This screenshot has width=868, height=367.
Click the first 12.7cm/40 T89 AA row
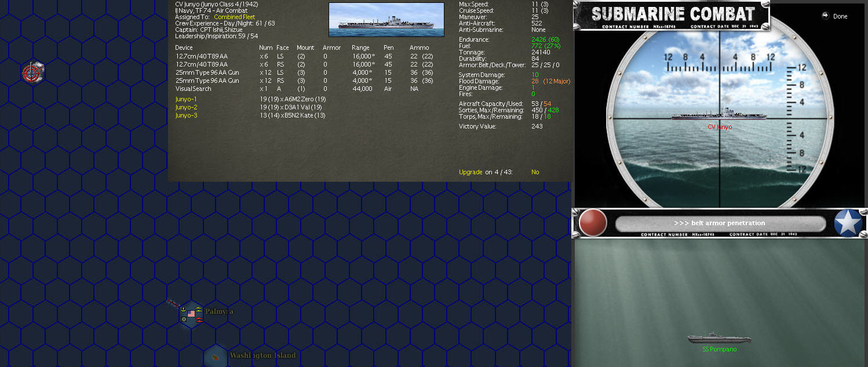tap(304, 56)
